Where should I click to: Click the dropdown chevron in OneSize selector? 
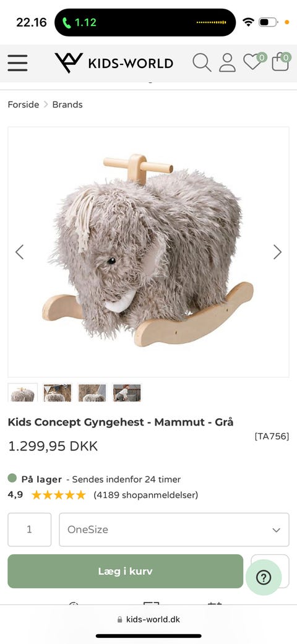point(277,530)
